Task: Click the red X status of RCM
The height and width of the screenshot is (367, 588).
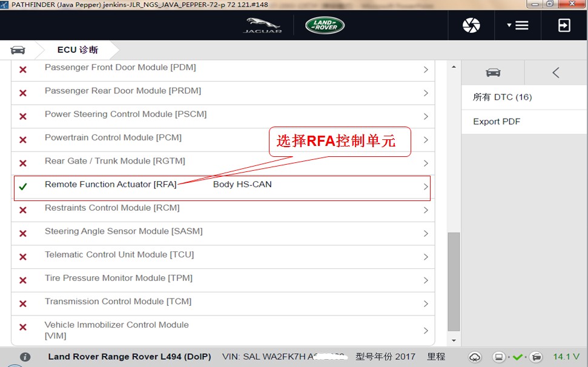Action: coord(23,210)
